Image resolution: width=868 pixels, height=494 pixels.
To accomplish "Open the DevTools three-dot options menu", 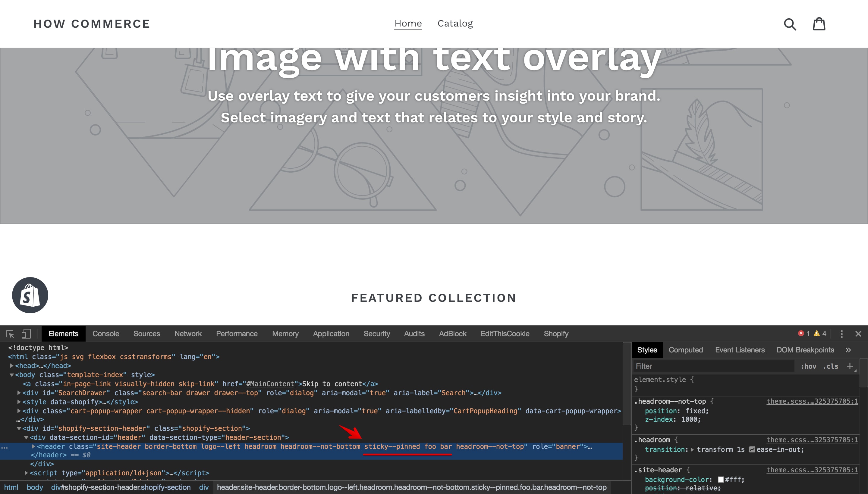I will [x=841, y=334].
